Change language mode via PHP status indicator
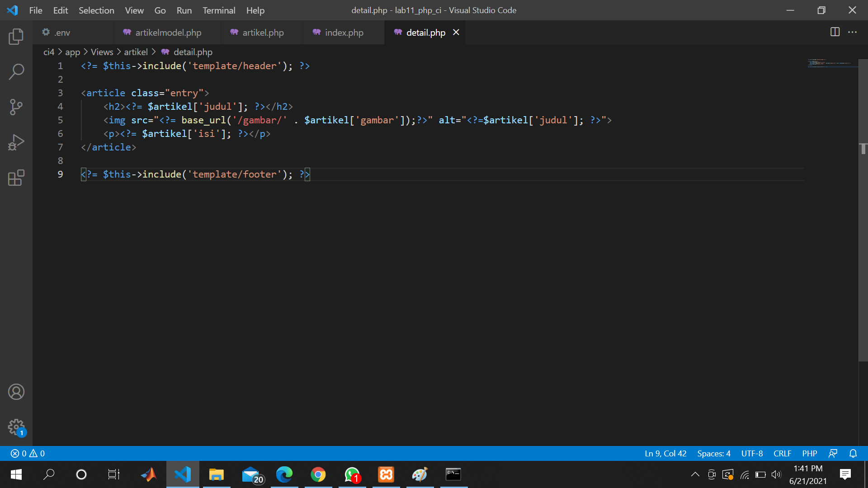 (x=810, y=453)
